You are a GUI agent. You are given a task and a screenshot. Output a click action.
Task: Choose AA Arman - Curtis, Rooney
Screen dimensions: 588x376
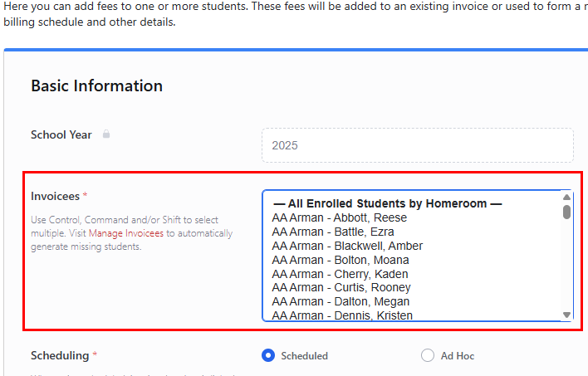[x=341, y=287]
